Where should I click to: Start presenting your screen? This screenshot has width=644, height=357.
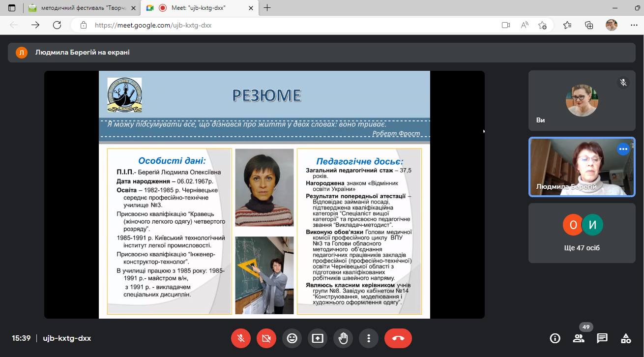coord(318,338)
